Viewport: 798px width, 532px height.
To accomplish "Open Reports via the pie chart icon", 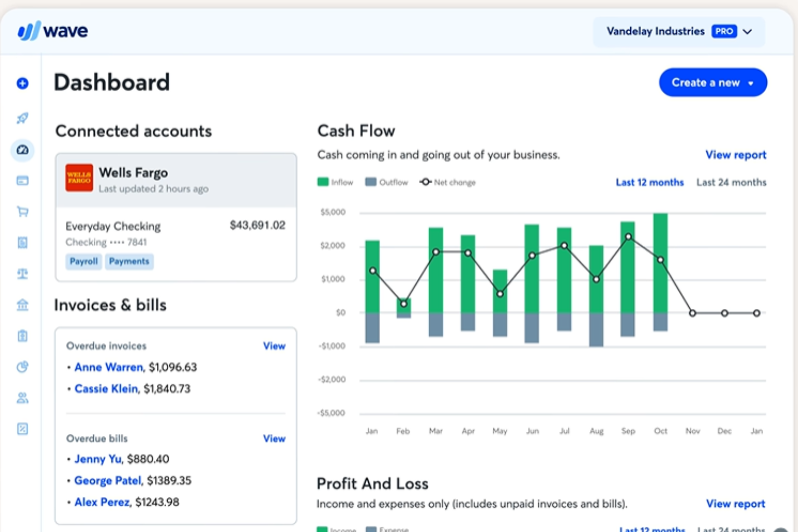I will click(x=22, y=367).
